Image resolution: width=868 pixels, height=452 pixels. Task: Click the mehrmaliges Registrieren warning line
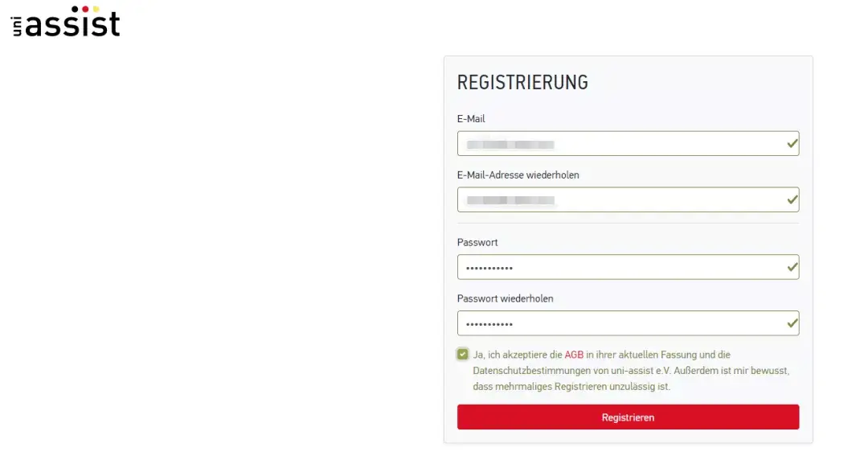pos(571,387)
